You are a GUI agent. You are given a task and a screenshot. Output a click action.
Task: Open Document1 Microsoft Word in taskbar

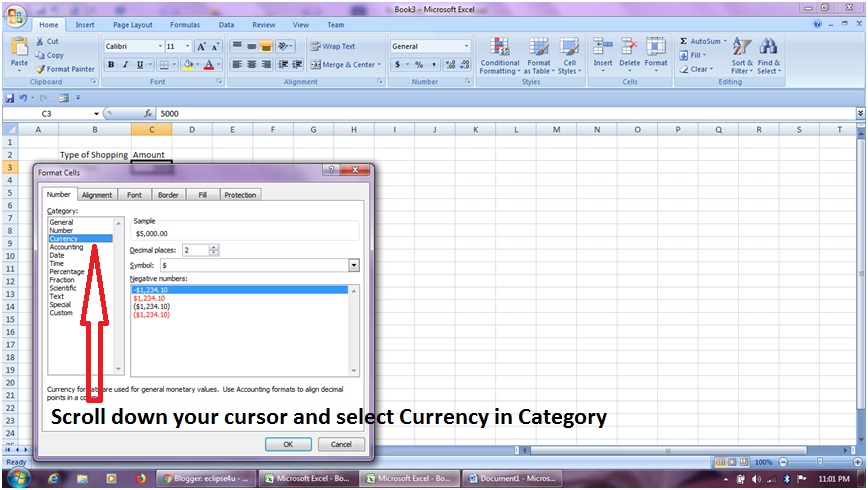coord(512,478)
